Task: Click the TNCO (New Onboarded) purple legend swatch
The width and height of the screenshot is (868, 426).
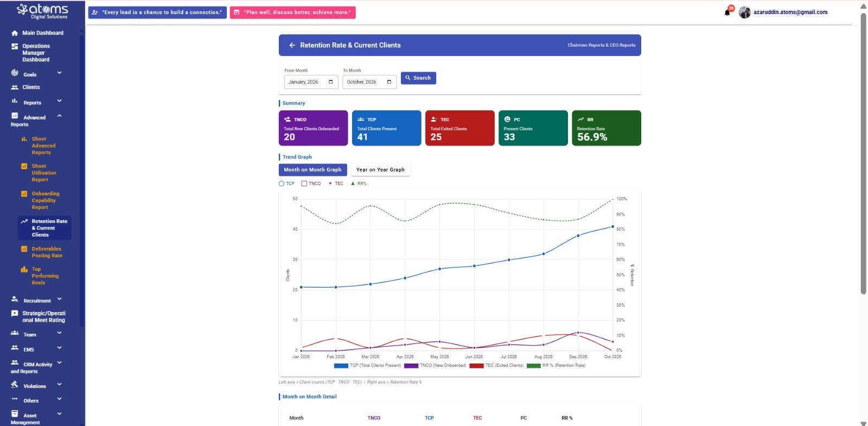Action: coord(411,366)
